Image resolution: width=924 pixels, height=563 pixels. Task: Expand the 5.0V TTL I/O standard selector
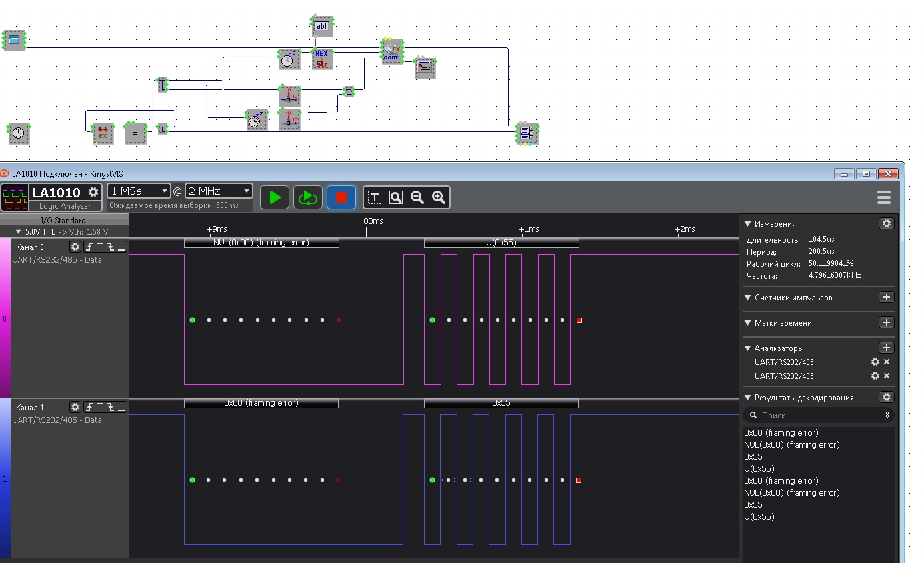pos(19,232)
